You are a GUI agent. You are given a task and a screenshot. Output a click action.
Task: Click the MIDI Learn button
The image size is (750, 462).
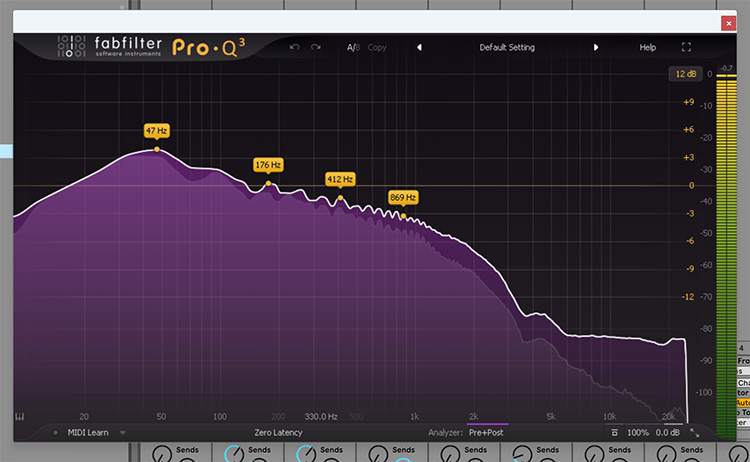[x=88, y=432]
